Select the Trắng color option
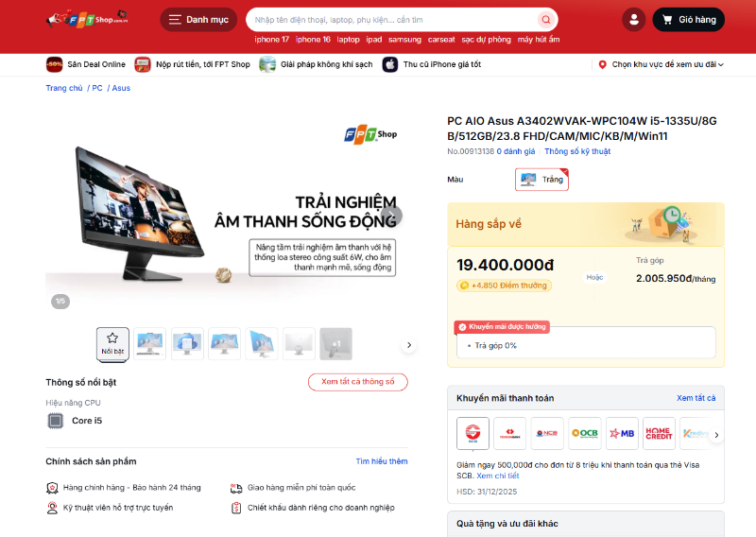 pos(541,180)
